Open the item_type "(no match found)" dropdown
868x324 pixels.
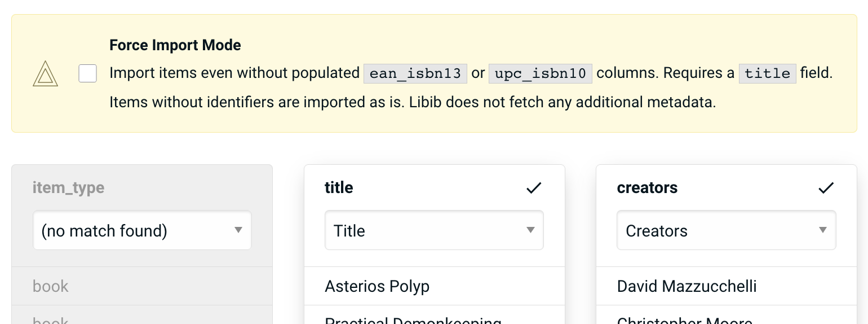tap(142, 230)
